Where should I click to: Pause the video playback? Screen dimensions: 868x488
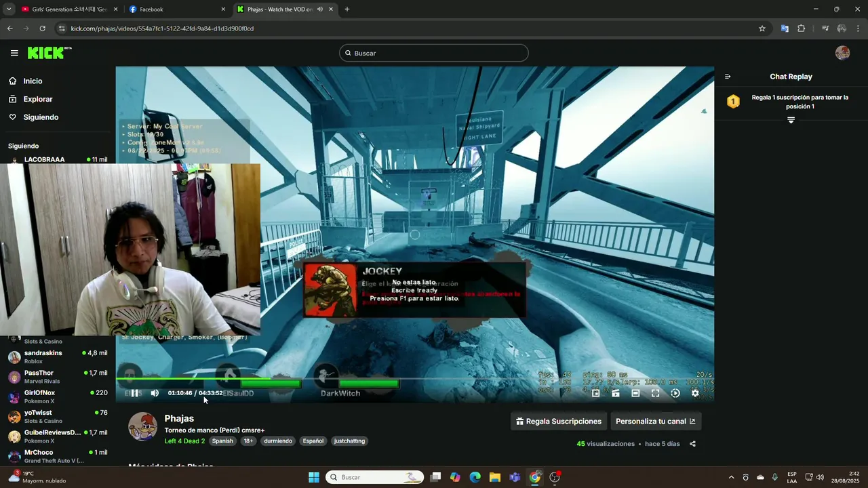[135, 393]
